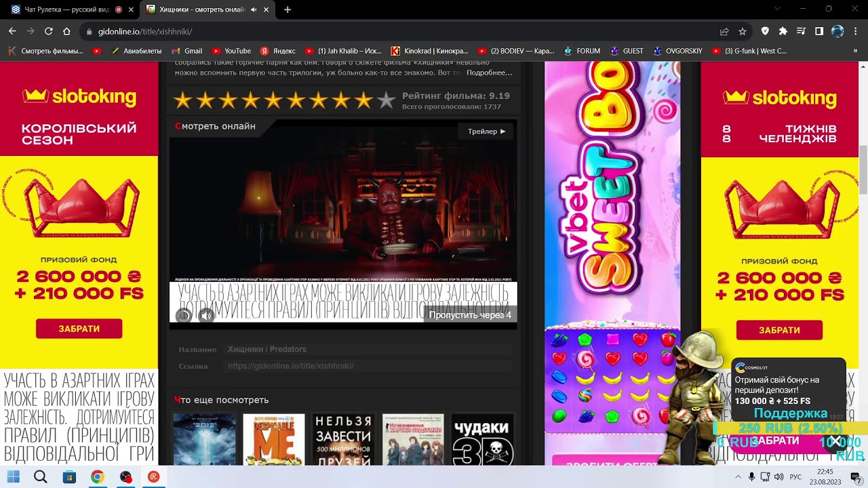The image size is (868, 488).
Task: Open the Jah Khalib bookmark
Action: 343,51
